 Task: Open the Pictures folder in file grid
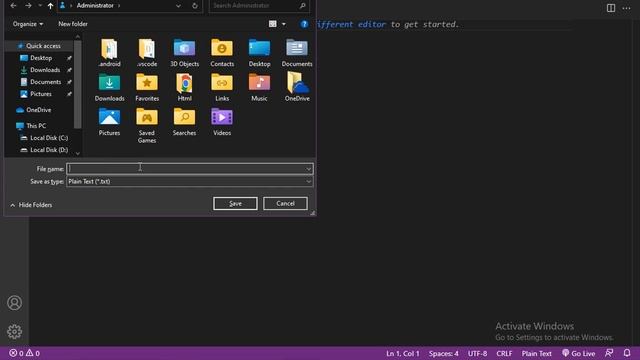pos(109,122)
